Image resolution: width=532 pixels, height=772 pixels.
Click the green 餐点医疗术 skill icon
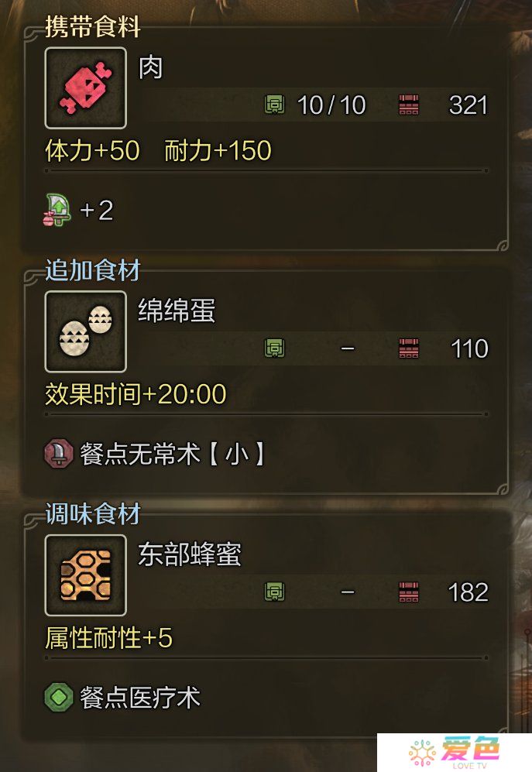pyautogui.click(x=59, y=697)
